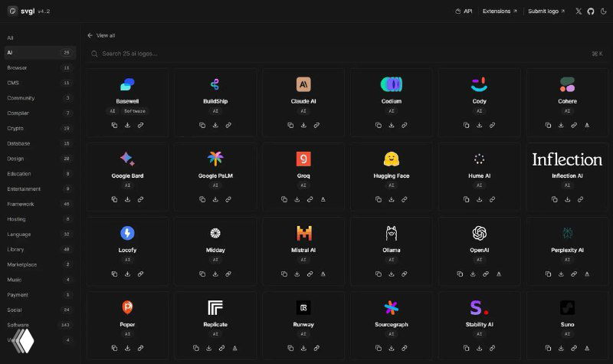Screen dimensions: 613x364
Task: Copy the Claude AI logo SVG
Action: coord(291,125)
